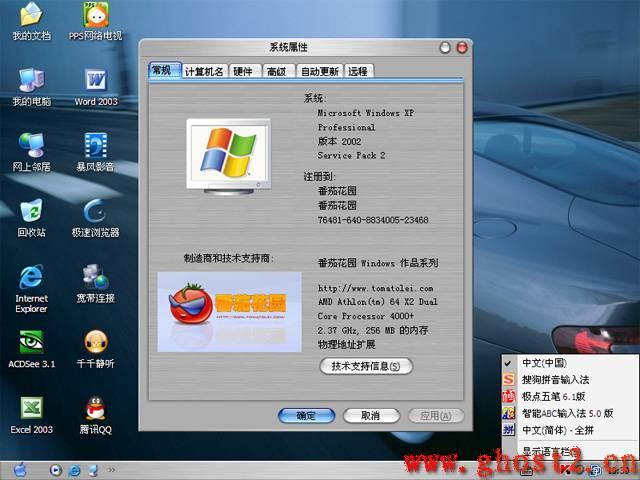This screenshot has width=640, height=480.
Task: Click the 番茄花园 tomato logo banner
Action: pos(229,312)
